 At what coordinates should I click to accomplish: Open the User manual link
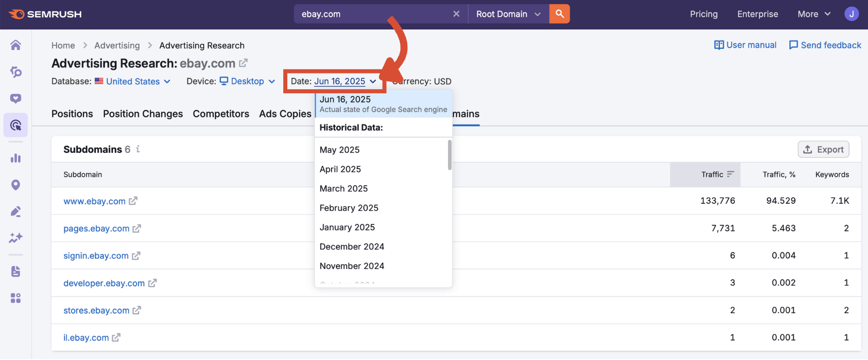(745, 45)
